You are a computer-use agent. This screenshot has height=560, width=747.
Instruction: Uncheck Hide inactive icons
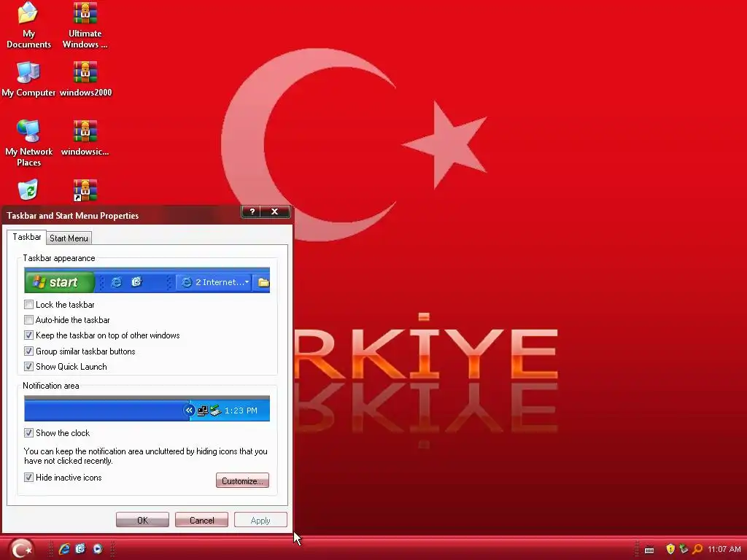click(28, 477)
